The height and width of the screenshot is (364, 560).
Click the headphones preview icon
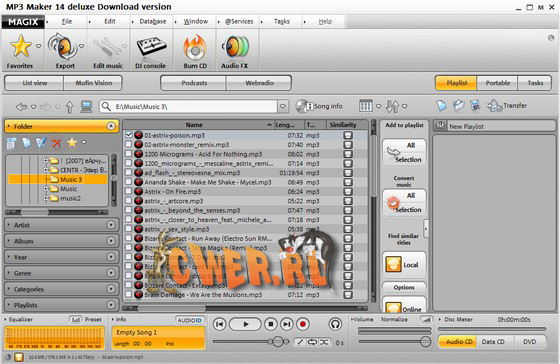(335, 324)
